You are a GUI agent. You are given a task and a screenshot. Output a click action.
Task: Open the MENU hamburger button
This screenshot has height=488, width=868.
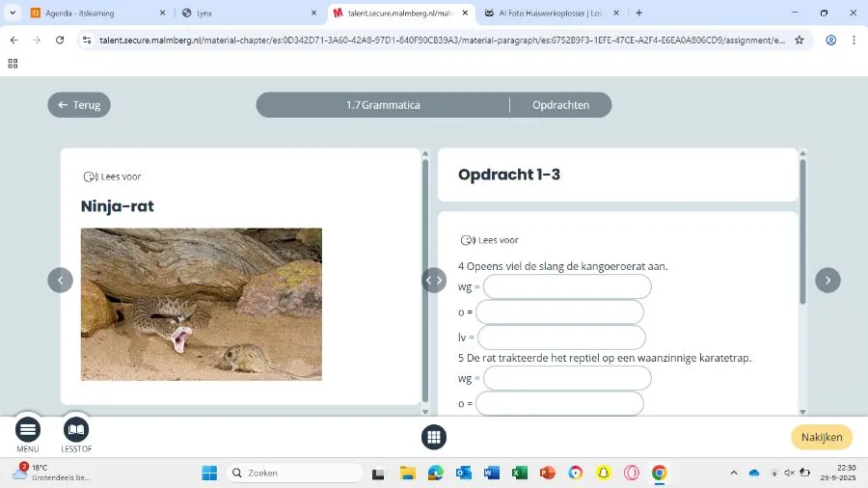[28, 429]
